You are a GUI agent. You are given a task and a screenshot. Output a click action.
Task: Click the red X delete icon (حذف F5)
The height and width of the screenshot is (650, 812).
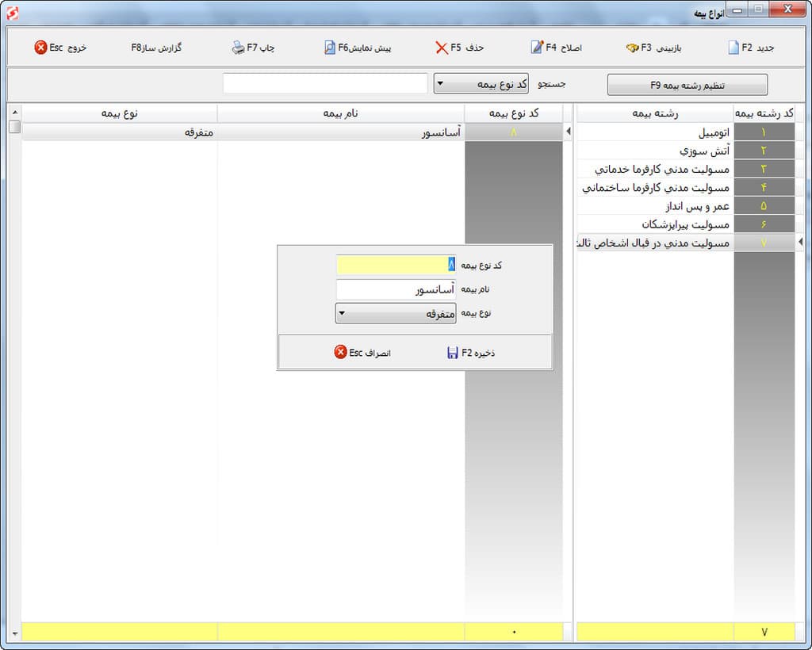pyautogui.click(x=442, y=48)
